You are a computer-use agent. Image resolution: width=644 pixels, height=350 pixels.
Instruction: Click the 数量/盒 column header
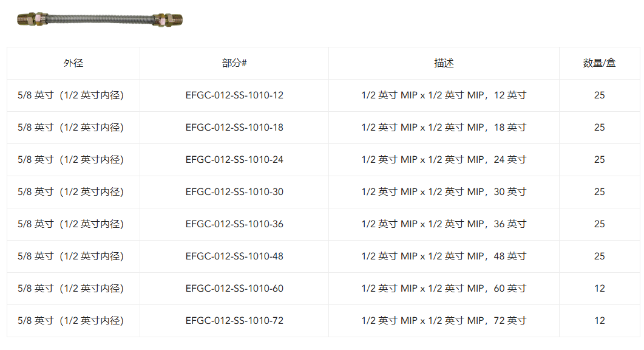pos(599,63)
